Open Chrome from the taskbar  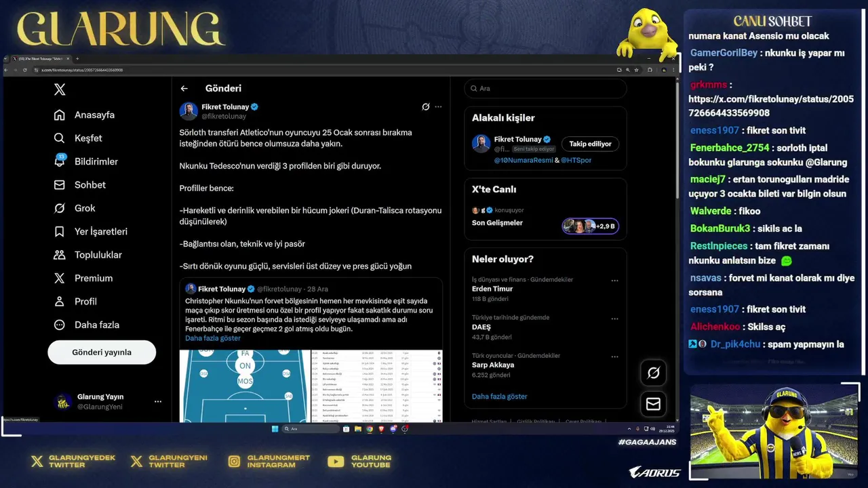pyautogui.click(x=370, y=429)
